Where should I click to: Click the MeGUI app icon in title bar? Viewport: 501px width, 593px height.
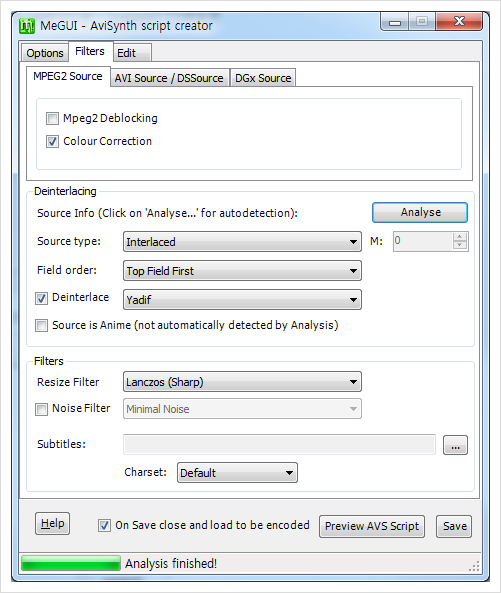[x=26, y=26]
